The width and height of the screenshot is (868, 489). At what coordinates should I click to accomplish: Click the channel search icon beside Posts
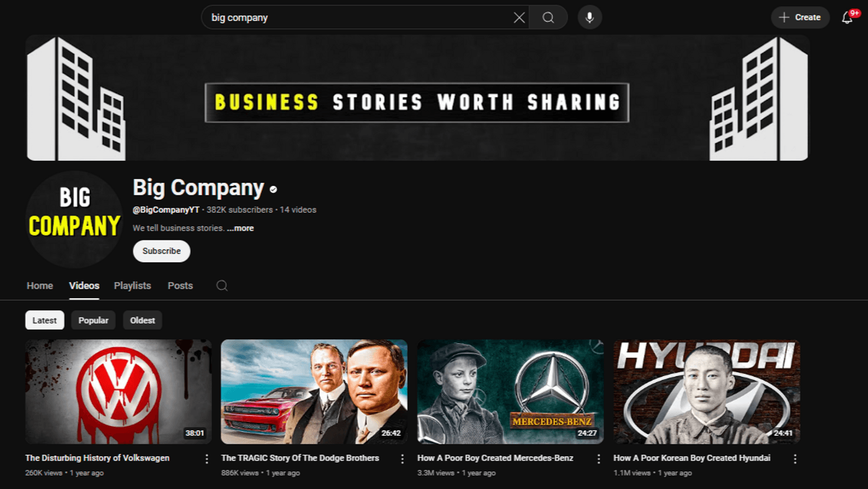221,286
